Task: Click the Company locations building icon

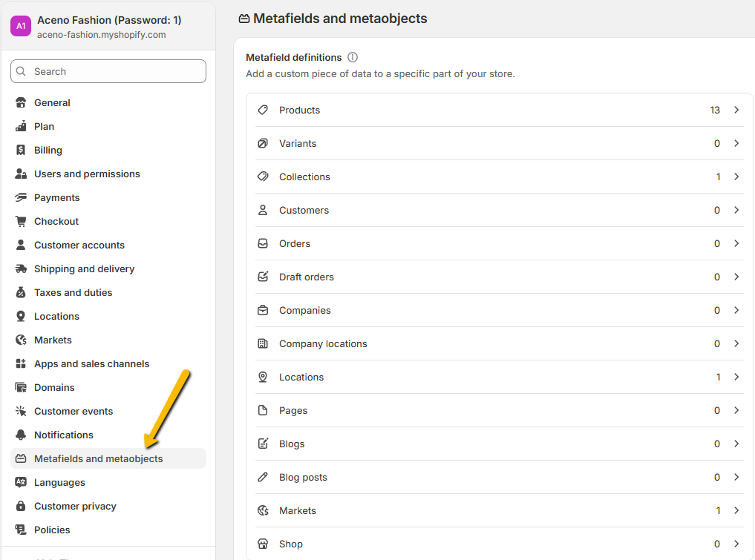Action: pyautogui.click(x=263, y=343)
